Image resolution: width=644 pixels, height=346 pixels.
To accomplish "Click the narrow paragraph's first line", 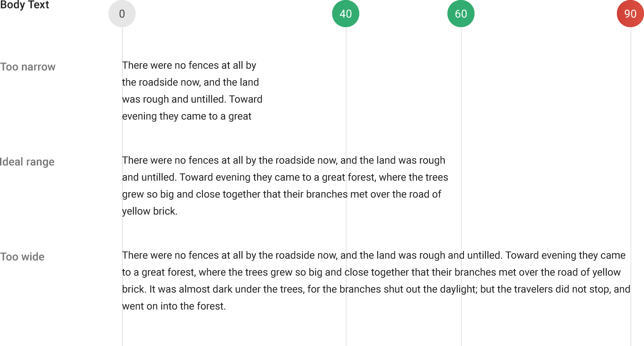I will tap(189, 65).
